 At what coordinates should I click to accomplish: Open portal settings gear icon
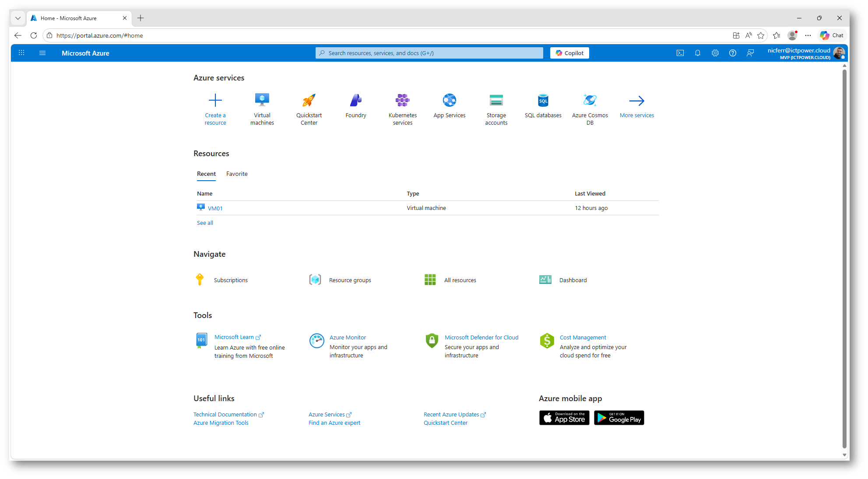pos(715,53)
